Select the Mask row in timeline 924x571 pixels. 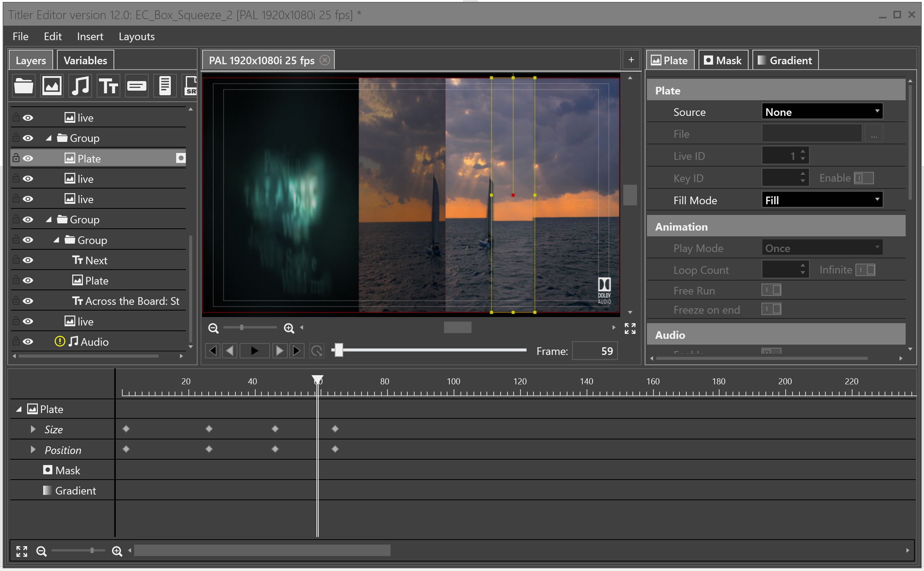coord(62,470)
